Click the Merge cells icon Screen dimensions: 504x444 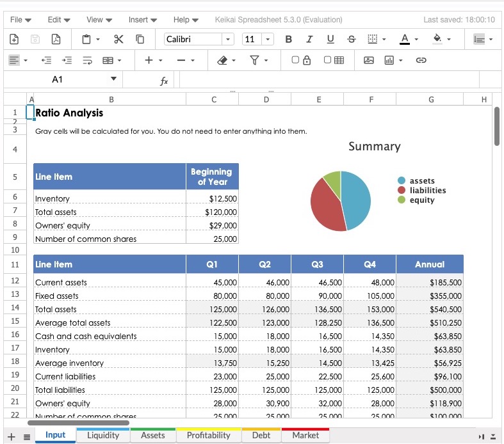point(108,60)
